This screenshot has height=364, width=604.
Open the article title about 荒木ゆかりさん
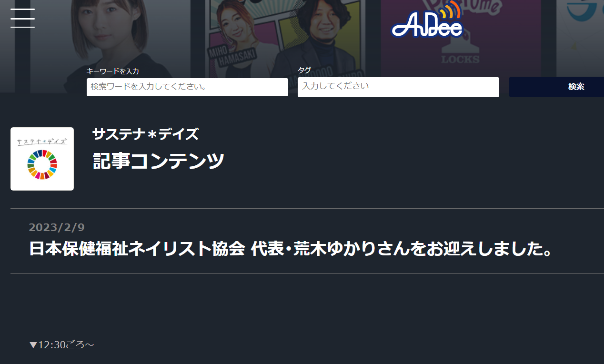(x=291, y=249)
